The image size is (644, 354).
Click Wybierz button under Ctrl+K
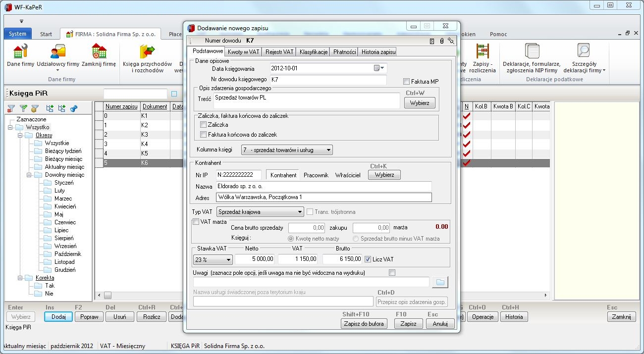[x=384, y=175]
